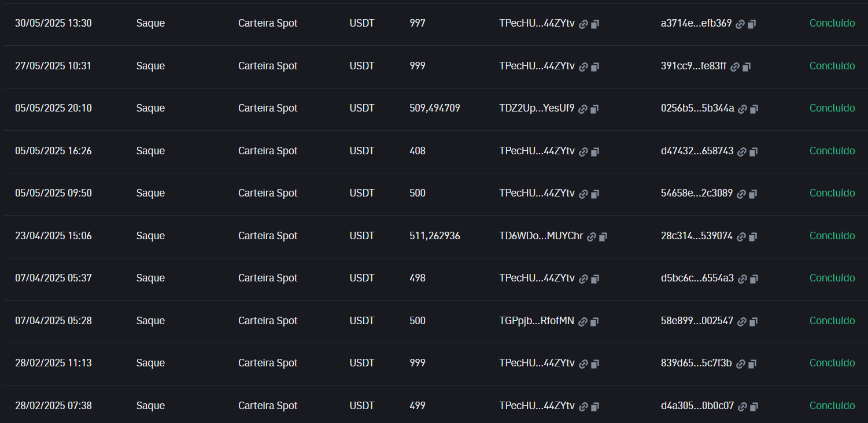868x423 pixels.
Task: Open address link for TD6WDo...MUYChr
Action: (592, 237)
